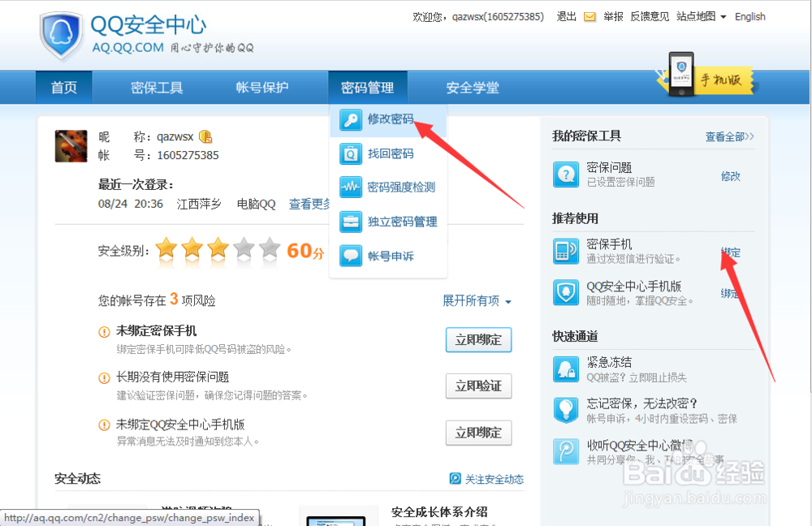Select 修改密码 from the dropdown menu
Screen dimensions: 812x526
pos(388,119)
